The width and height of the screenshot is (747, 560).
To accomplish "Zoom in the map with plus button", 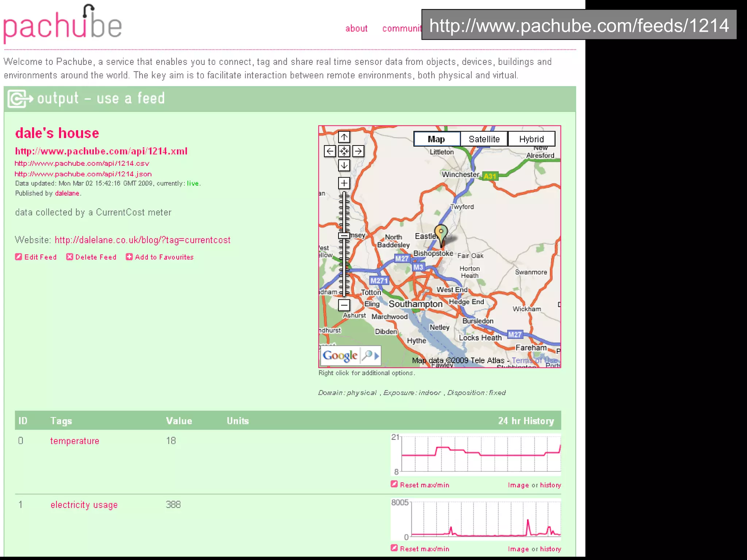I will coord(344,183).
